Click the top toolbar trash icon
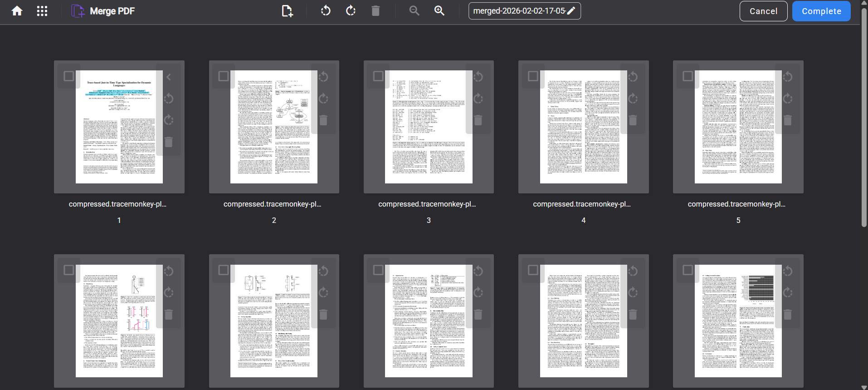This screenshot has height=390, width=868. 375,10
